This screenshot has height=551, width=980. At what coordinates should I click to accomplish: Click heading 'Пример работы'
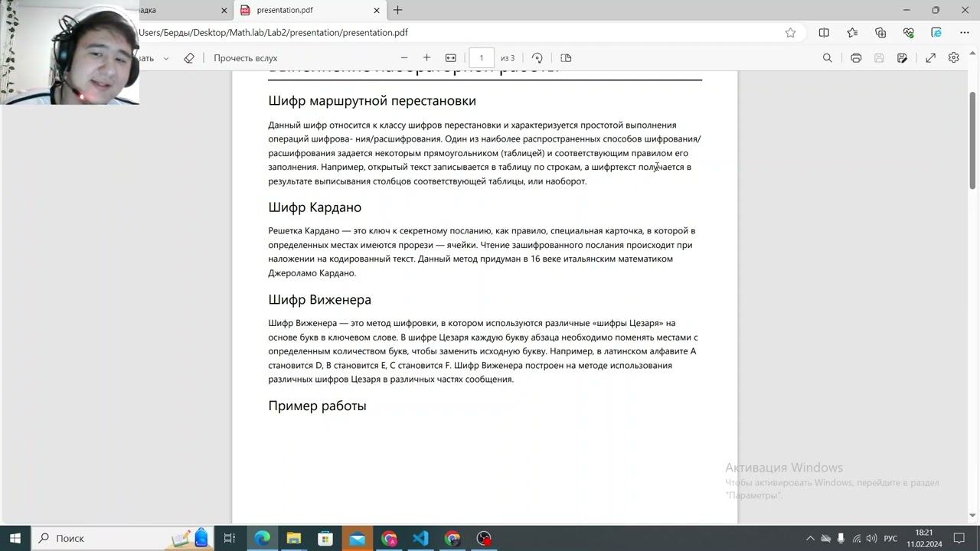pos(317,406)
